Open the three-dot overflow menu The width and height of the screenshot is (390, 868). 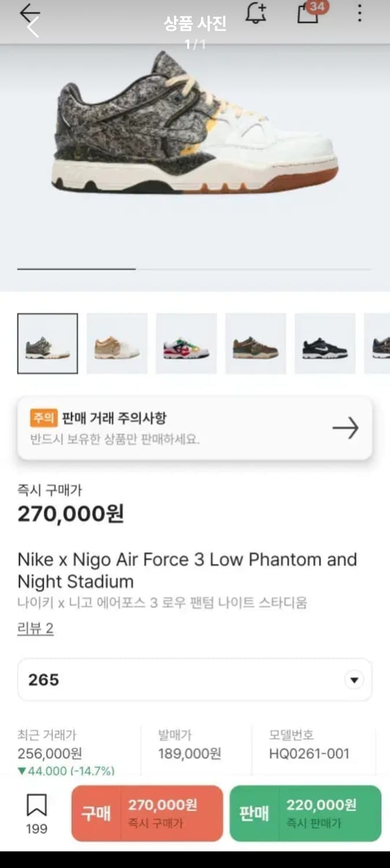click(360, 14)
